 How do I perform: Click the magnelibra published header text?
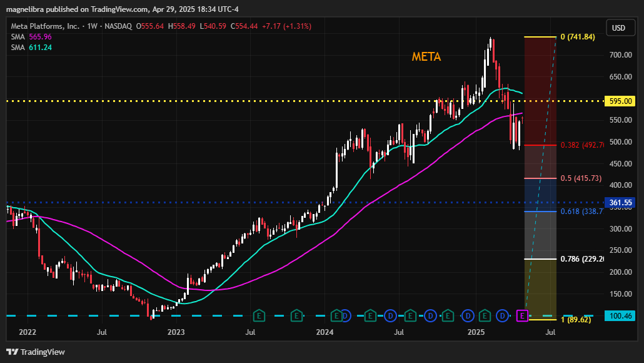[x=122, y=9]
